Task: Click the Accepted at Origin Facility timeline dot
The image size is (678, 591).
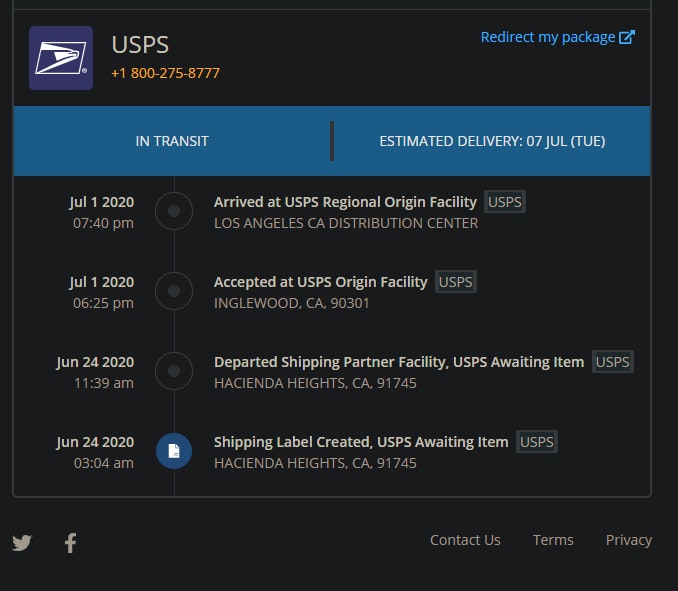Action: pyautogui.click(x=174, y=291)
